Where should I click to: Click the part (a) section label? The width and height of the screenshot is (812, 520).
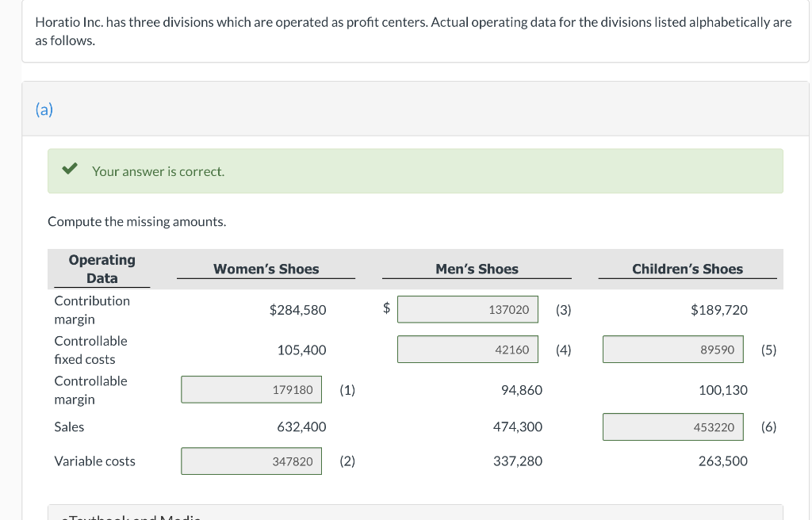(x=44, y=110)
